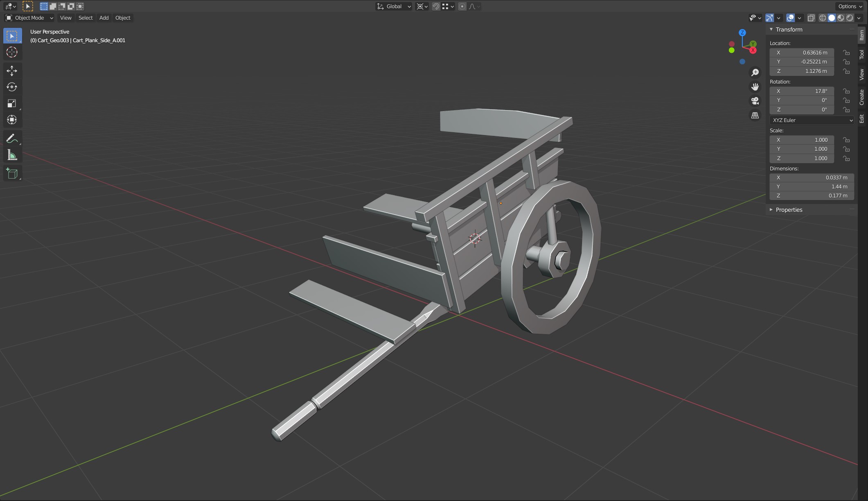Pick the Add Cube tool
This screenshot has height=501, width=868.
(12, 173)
